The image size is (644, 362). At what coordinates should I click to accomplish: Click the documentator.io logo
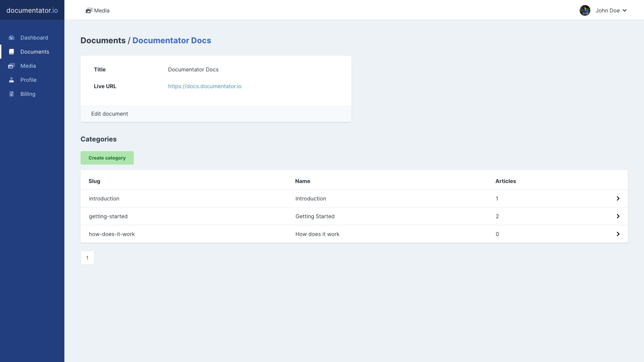[x=32, y=10]
